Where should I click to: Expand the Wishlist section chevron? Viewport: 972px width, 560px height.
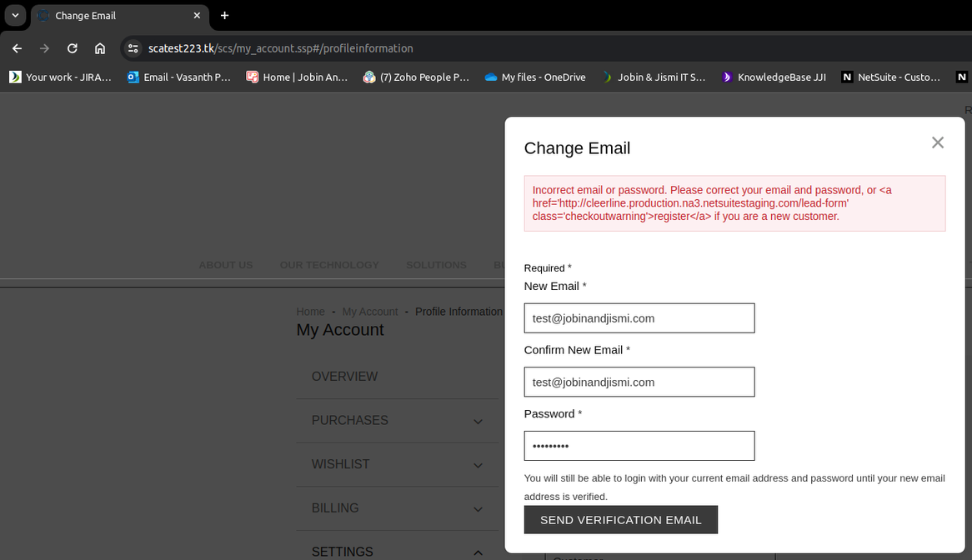point(478,466)
